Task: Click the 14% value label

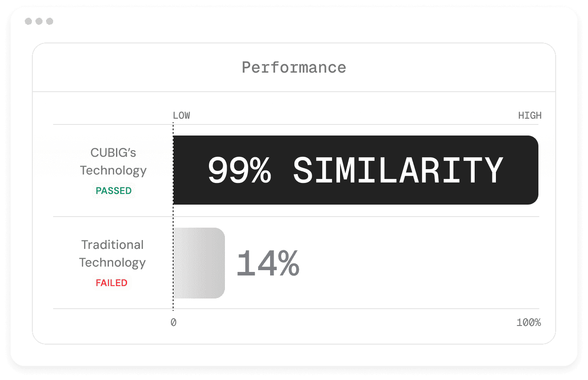Action: click(268, 263)
